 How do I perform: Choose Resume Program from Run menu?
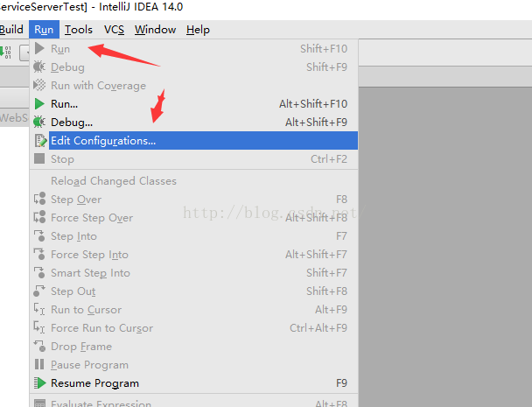(x=194, y=382)
